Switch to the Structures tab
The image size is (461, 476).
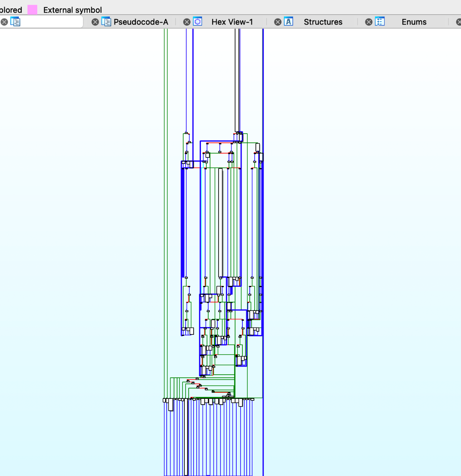(x=323, y=22)
